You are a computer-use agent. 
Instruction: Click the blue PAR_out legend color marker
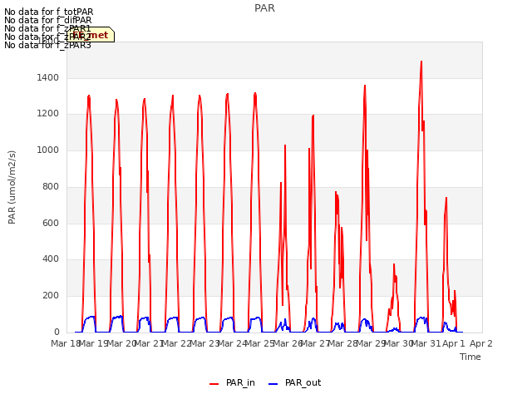pos(273,384)
